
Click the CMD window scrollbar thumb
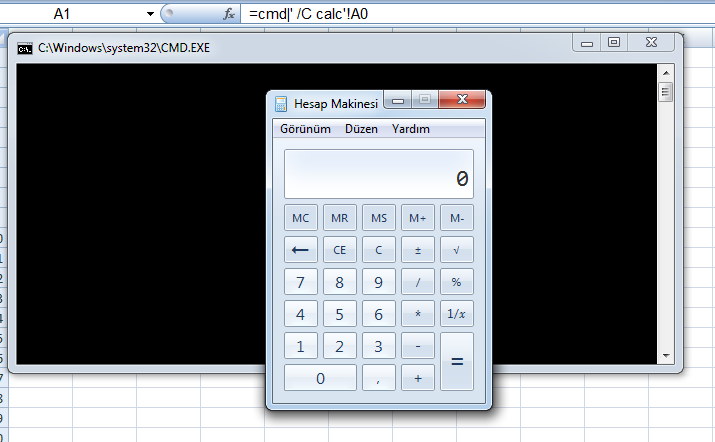pyautogui.click(x=666, y=92)
